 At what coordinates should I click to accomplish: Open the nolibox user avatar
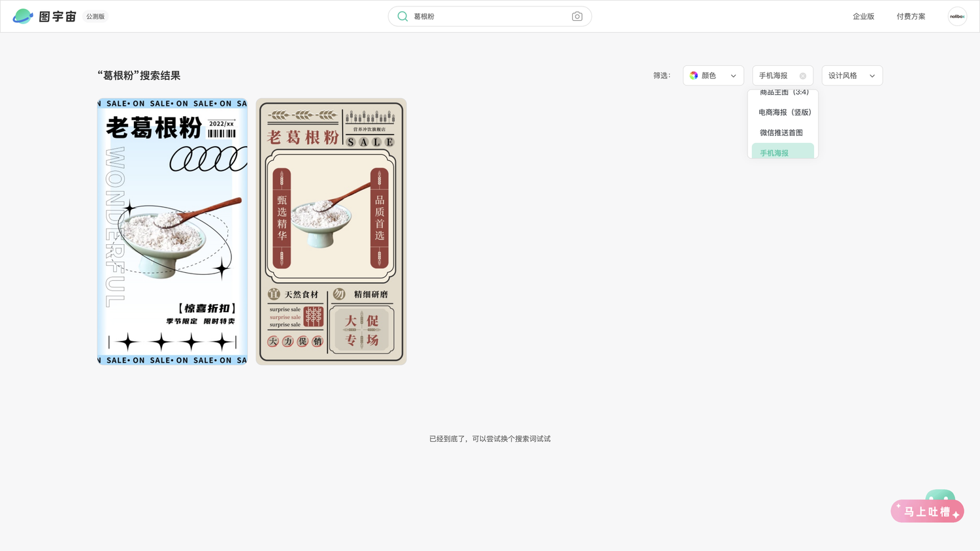[957, 16]
